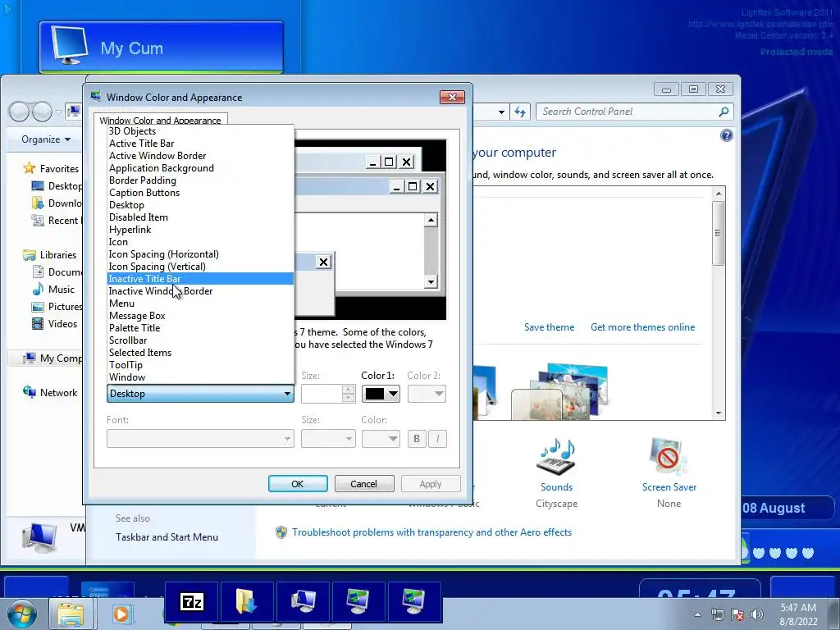This screenshot has height=630, width=840.
Task: Select '3D Objects' in the item dropdown list
Action: (201, 131)
